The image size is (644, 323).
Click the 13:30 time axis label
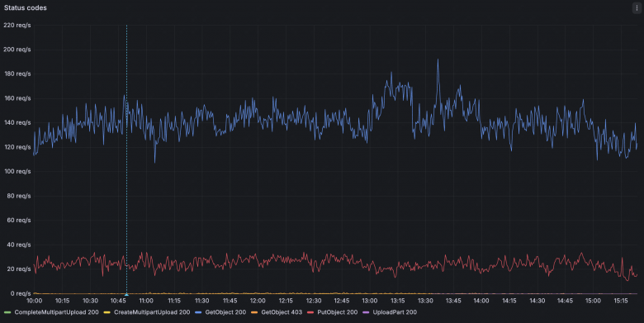[425, 301]
